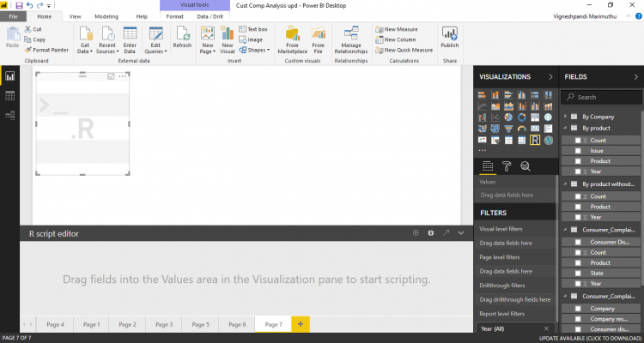Open the Relationships (Model) view icon
The image size is (644, 343).
10,114
